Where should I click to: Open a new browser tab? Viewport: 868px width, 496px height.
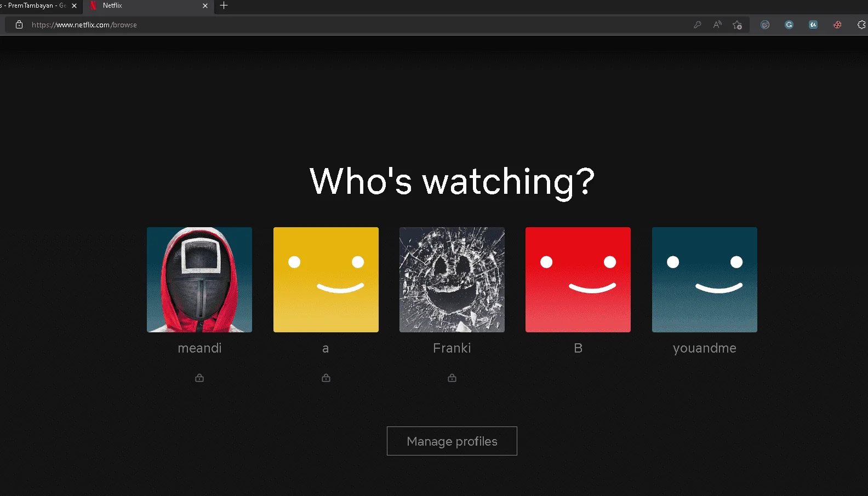pos(224,5)
